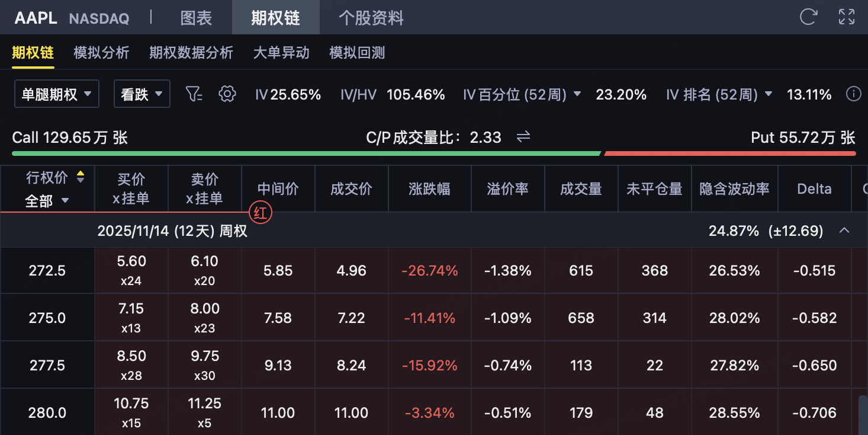The image size is (868, 435).
Task: Switch to the 图表 tab
Action: [x=196, y=18]
